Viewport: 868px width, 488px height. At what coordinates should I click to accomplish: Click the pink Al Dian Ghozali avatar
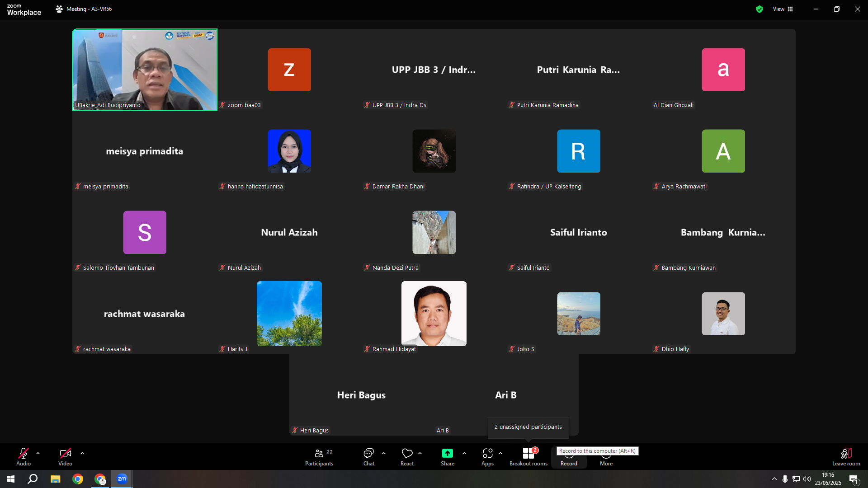(x=723, y=70)
